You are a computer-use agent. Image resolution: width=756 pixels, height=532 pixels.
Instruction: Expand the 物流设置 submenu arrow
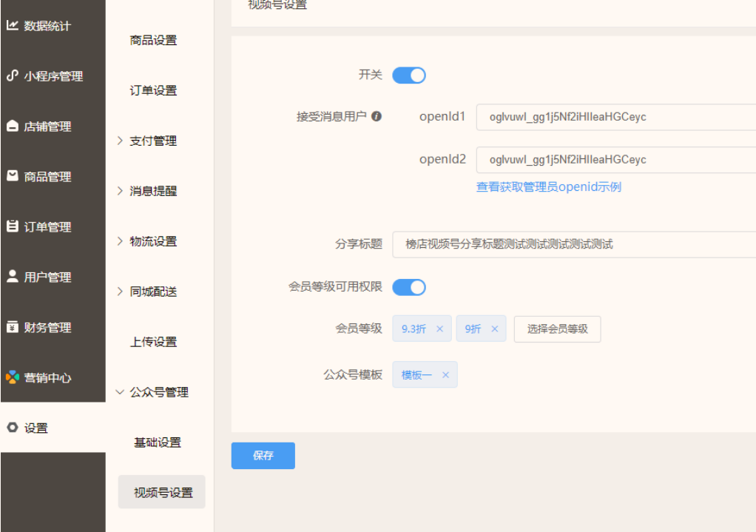click(x=120, y=241)
